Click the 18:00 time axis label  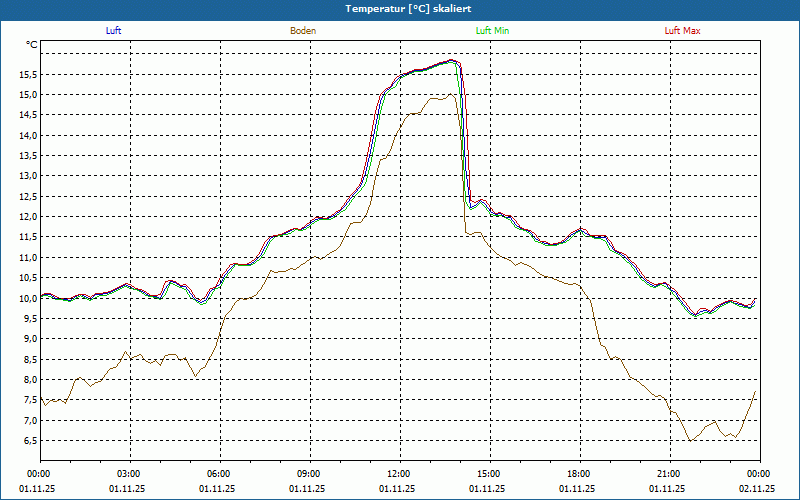(x=580, y=474)
